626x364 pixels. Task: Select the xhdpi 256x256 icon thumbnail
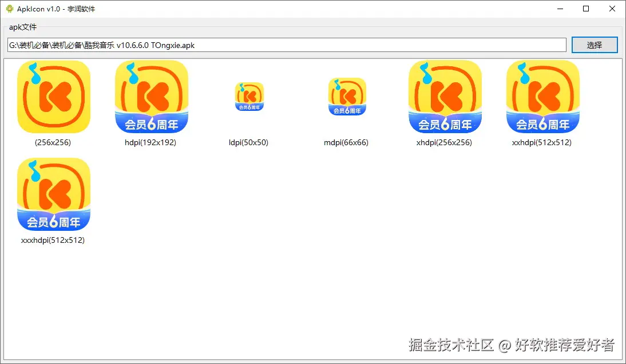[445, 97]
